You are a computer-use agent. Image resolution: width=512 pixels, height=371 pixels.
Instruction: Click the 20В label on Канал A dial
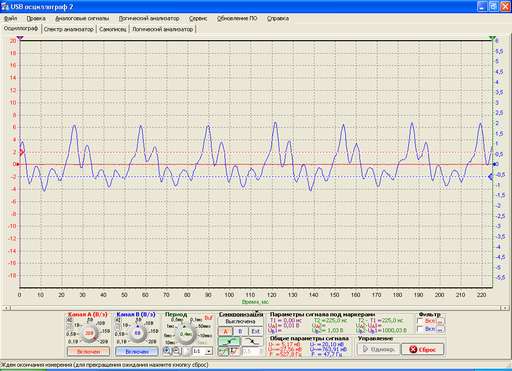(x=103, y=342)
